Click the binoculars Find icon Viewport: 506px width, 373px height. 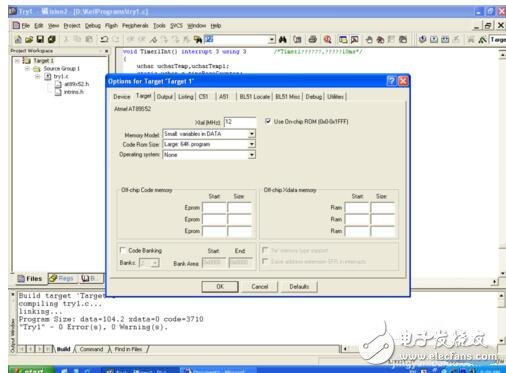283,39
